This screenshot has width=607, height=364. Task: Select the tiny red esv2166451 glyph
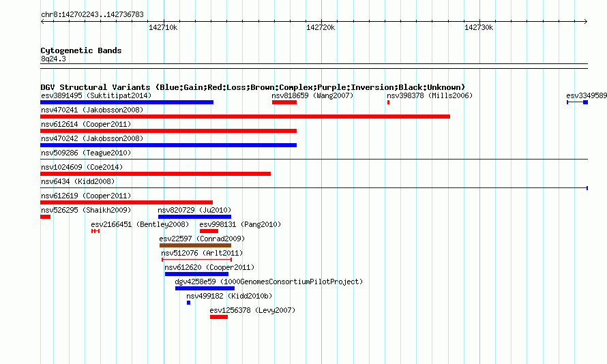pyautogui.click(x=95, y=231)
